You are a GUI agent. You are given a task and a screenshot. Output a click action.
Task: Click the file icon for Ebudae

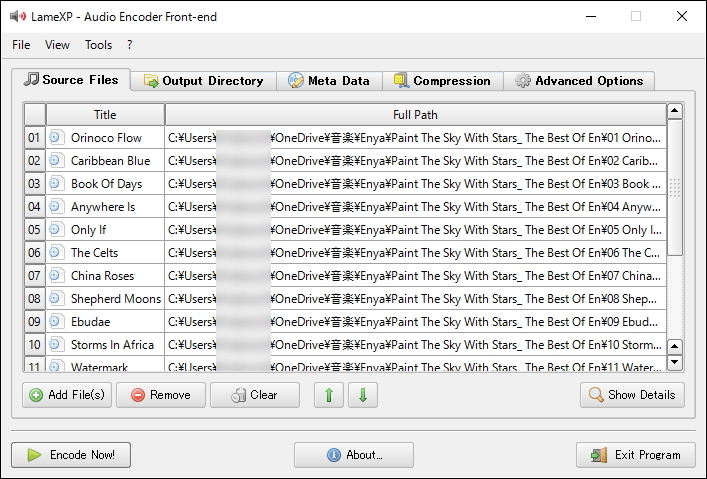tap(56, 321)
